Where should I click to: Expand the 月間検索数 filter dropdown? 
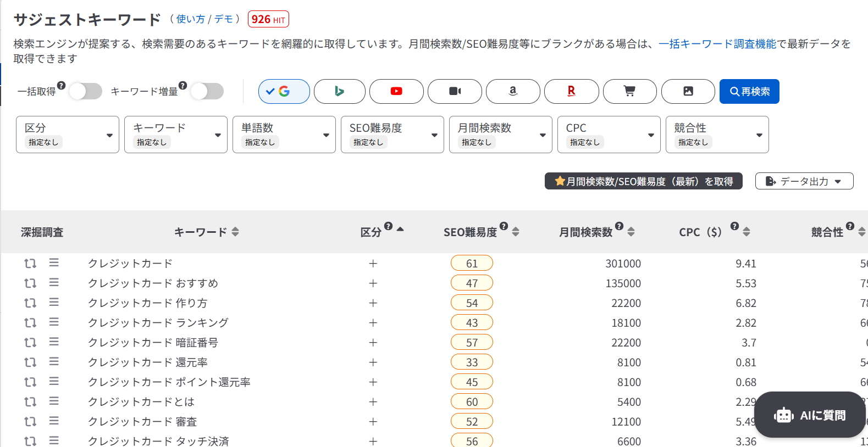tap(500, 135)
